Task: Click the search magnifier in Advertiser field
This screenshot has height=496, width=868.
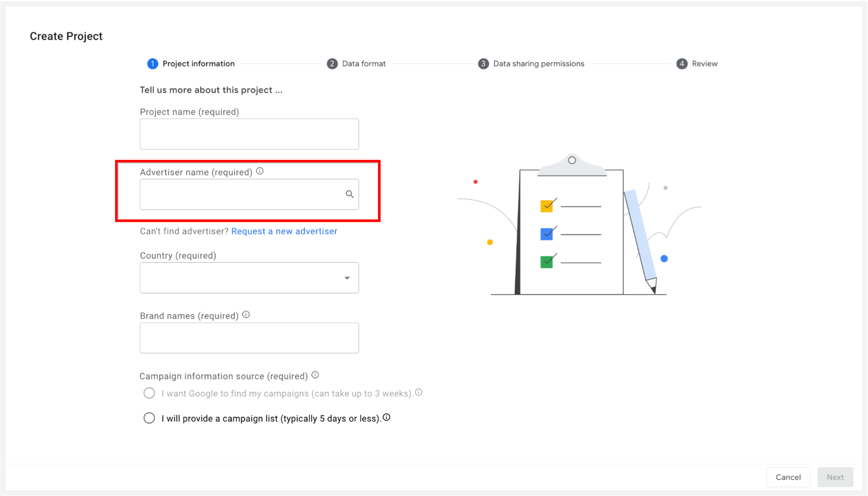Action: pos(349,194)
